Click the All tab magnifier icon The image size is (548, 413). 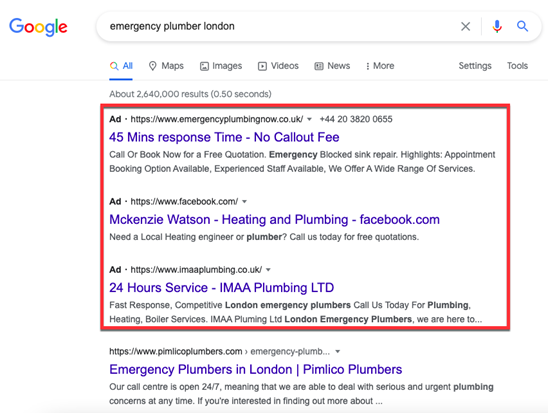pos(114,66)
